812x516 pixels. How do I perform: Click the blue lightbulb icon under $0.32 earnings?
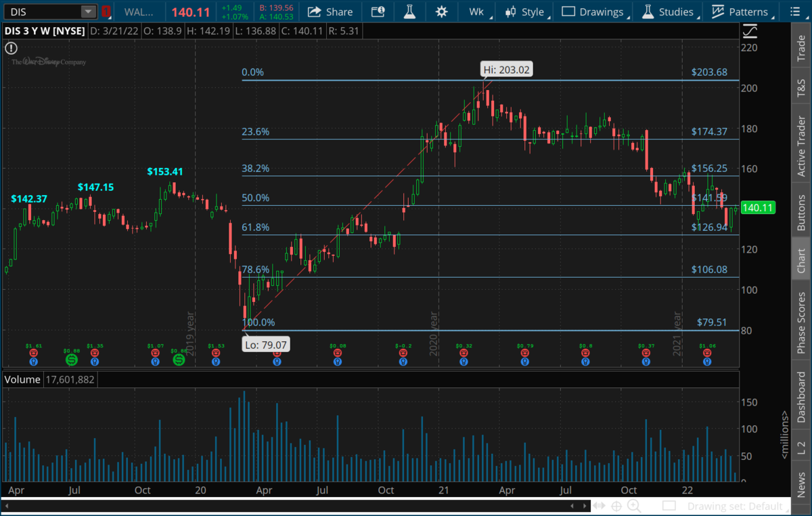(x=463, y=362)
